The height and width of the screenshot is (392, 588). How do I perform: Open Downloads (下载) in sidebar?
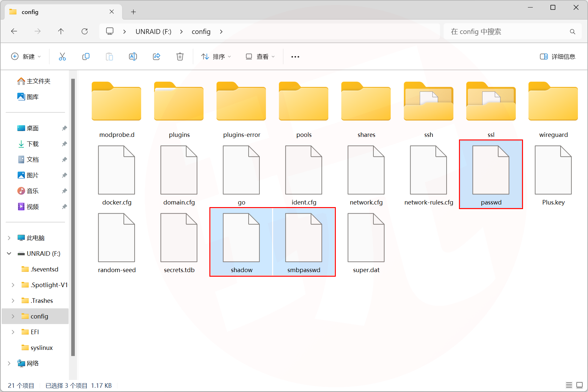pyautogui.click(x=28, y=144)
